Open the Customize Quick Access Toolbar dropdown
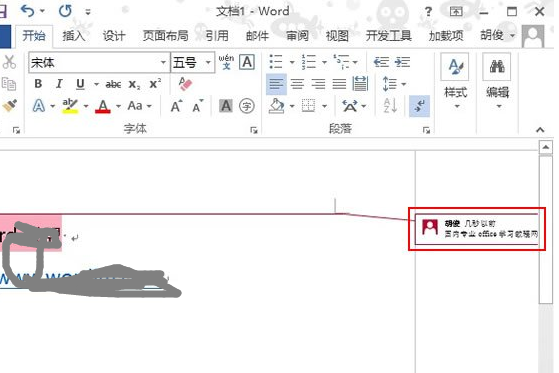This screenshot has width=559, height=373. coord(88,12)
